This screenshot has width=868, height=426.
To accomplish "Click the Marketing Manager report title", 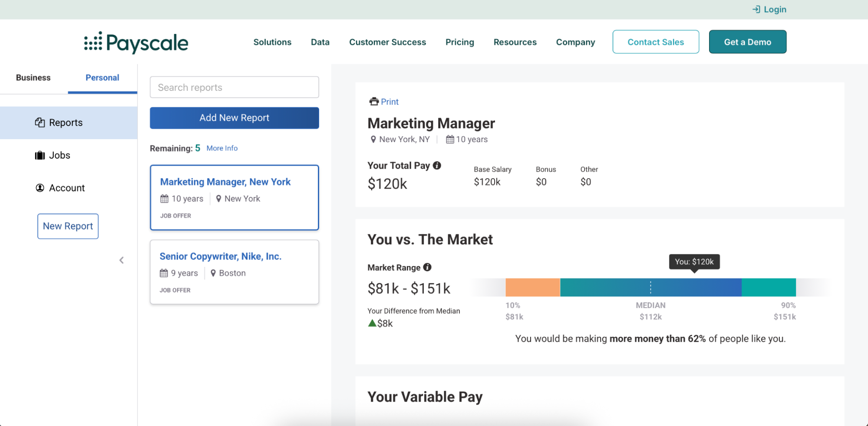I will click(431, 123).
